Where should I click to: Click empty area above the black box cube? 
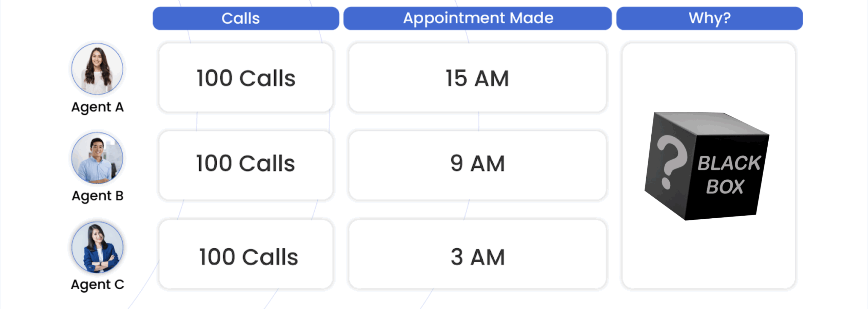[709, 76]
